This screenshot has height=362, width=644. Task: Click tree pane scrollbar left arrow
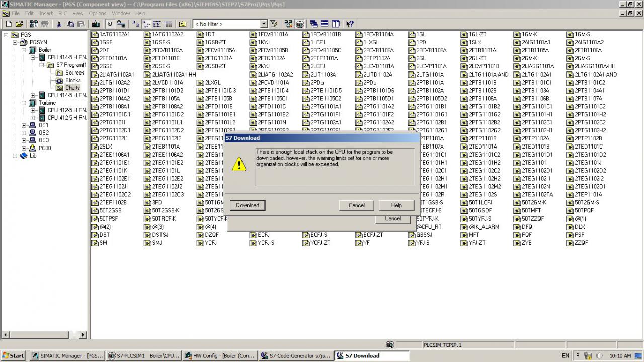point(6,334)
